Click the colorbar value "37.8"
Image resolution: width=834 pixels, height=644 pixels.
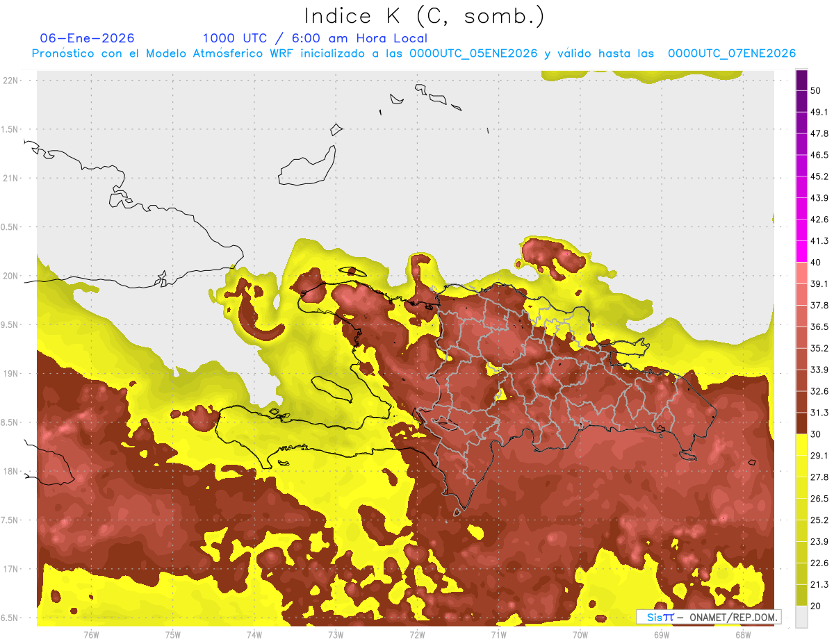(820, 306)
